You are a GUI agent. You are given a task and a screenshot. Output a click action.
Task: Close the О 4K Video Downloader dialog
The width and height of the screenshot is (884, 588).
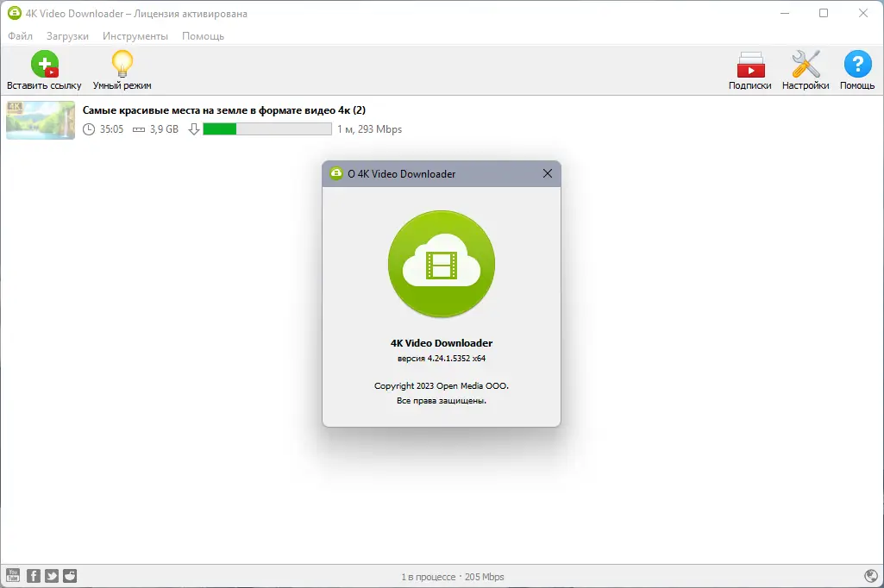click(x=548, y=173)
